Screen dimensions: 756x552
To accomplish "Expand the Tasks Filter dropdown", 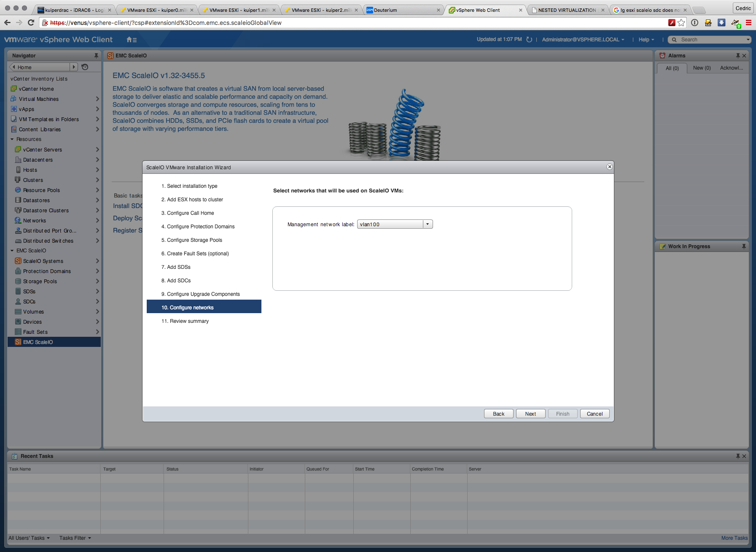I will (x=75, y=538).
